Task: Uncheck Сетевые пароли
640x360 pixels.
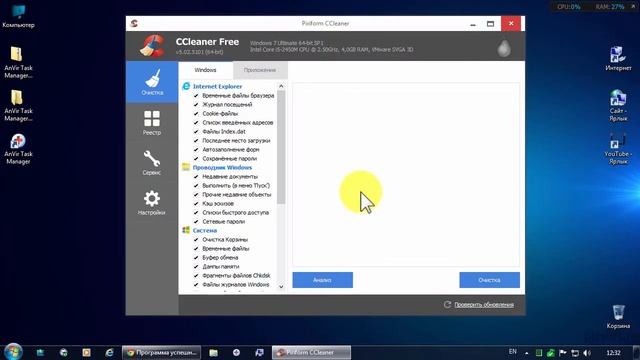Action: [196, 221]
